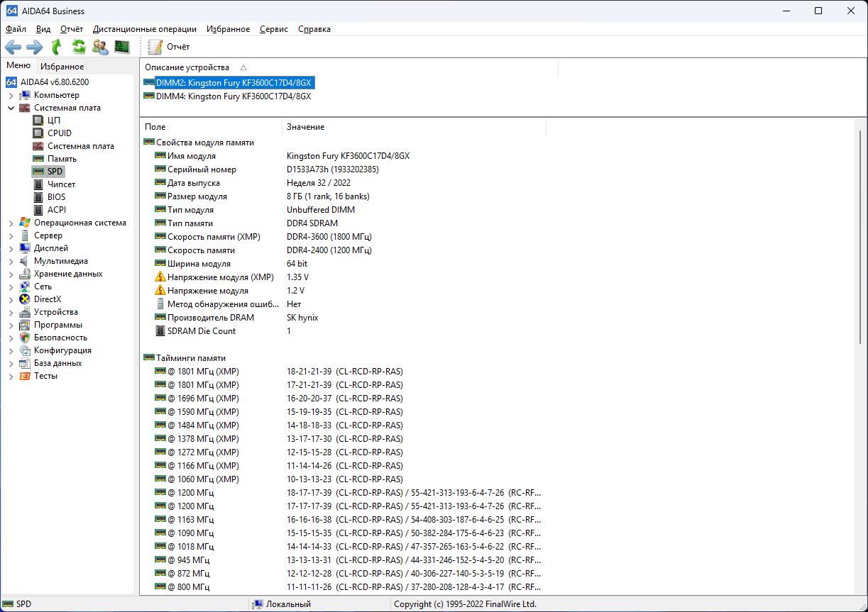Click the Refresh toolbar icon
Screen dimensions: 868x612
coord(79,47)
